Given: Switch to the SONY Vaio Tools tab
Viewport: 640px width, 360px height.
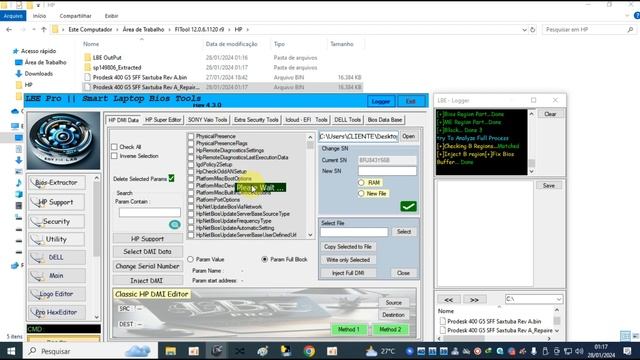Looking at the screenshot, I should [207, 120].
